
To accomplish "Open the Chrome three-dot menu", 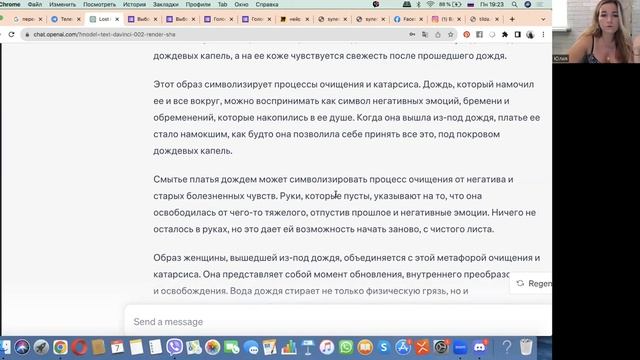I will [x=543, y=35].
